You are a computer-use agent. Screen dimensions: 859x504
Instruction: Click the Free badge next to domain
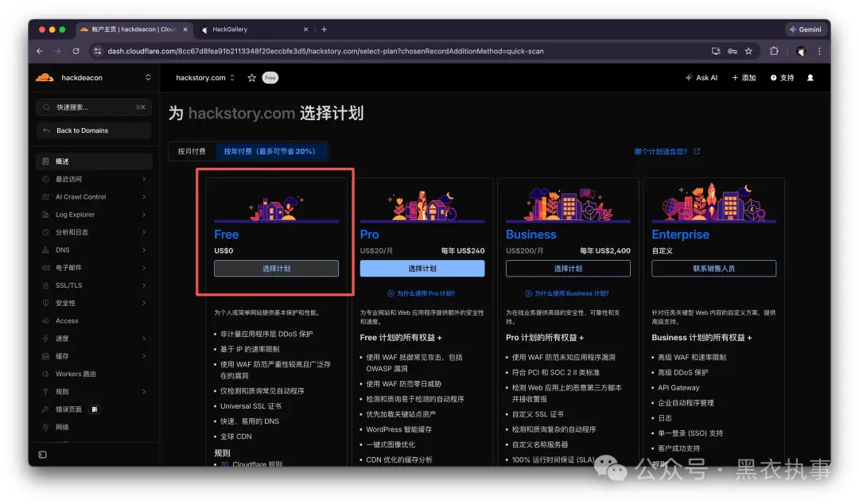click(270, 78)
